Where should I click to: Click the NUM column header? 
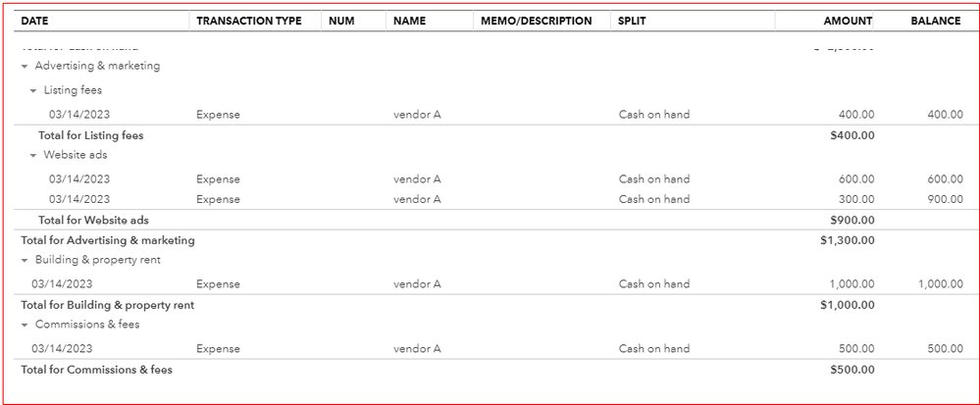coord(341,21)
